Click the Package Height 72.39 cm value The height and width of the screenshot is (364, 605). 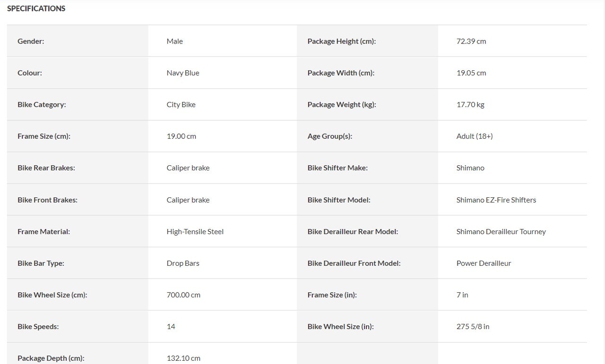point(471,41)
